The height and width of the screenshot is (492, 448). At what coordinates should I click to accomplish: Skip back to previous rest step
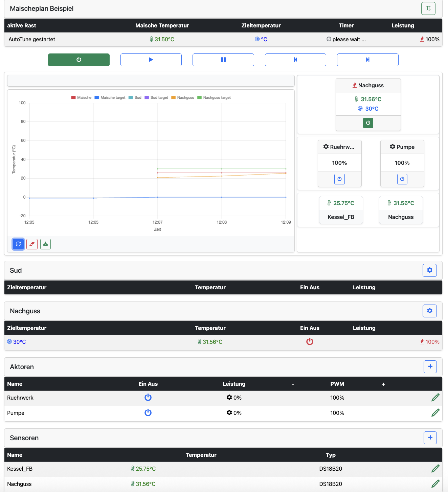tap(295, 60)
